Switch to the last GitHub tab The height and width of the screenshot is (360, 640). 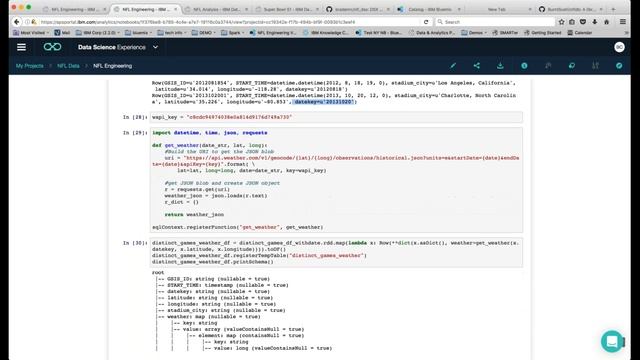pyautogui.click(x=571, y=9)
